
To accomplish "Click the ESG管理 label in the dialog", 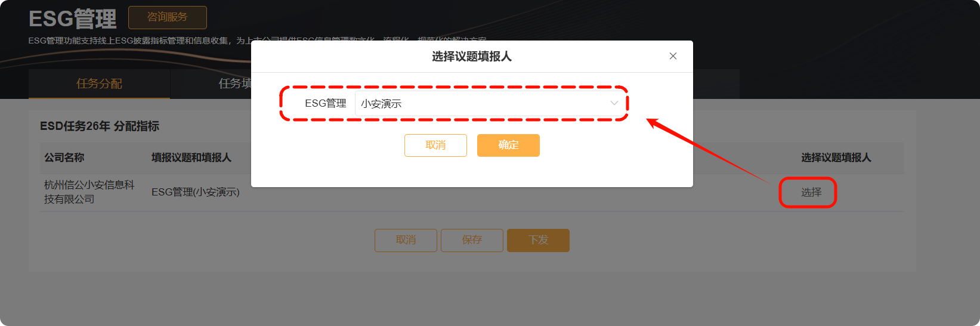I will coord(326,103).
